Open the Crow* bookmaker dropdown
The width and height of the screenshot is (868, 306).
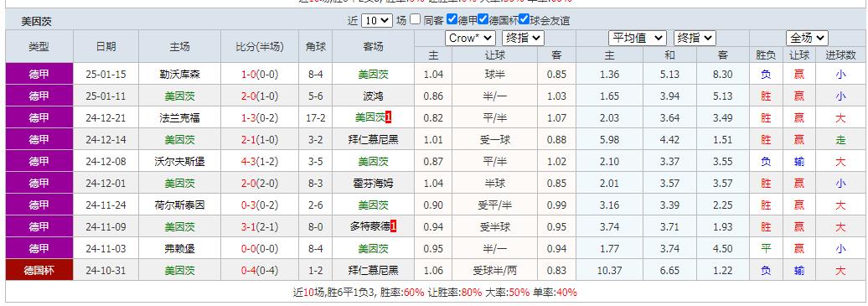point(470,39)
